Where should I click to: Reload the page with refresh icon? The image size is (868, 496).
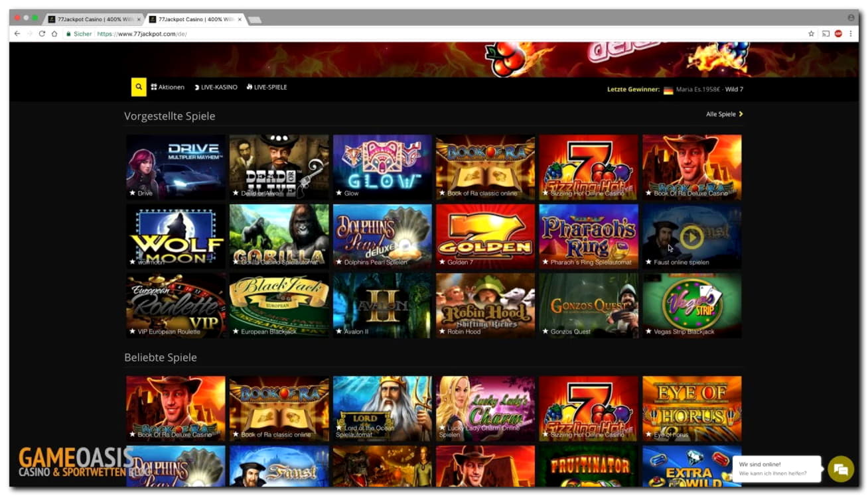(x=42, y=34)
